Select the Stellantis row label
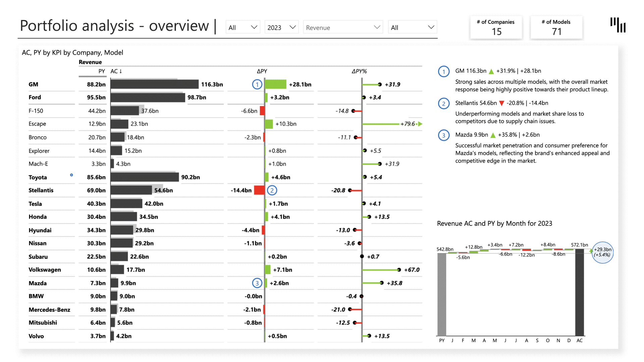Screen dimensions: 644x362 point(41,190)
